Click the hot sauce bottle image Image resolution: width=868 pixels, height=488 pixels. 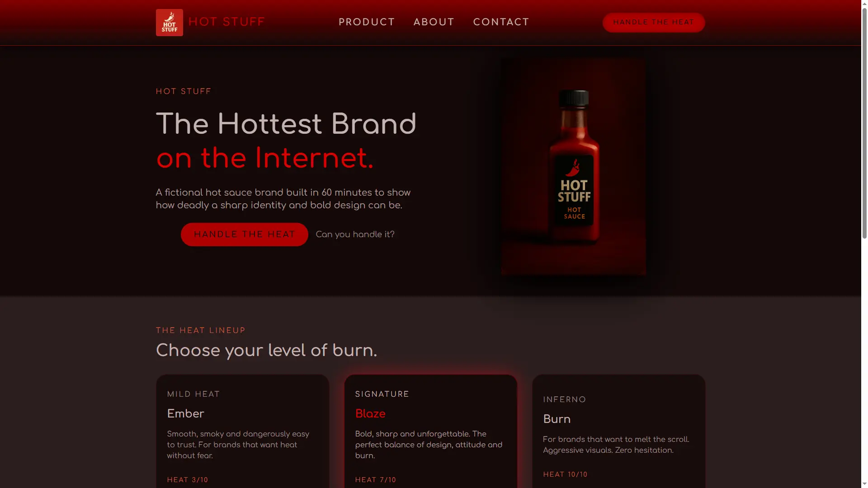(573, 166)
